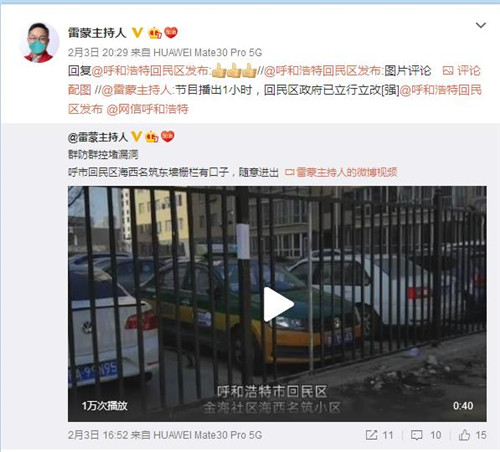Click the @雷蒙主持人 name in the reposted post
This screenshot has height=452, width=500.
click(x=98, y=137)
